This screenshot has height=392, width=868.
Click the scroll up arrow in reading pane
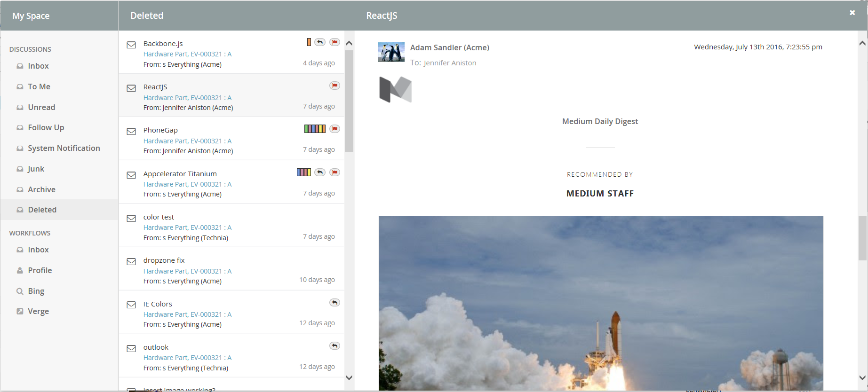(862, 43)
